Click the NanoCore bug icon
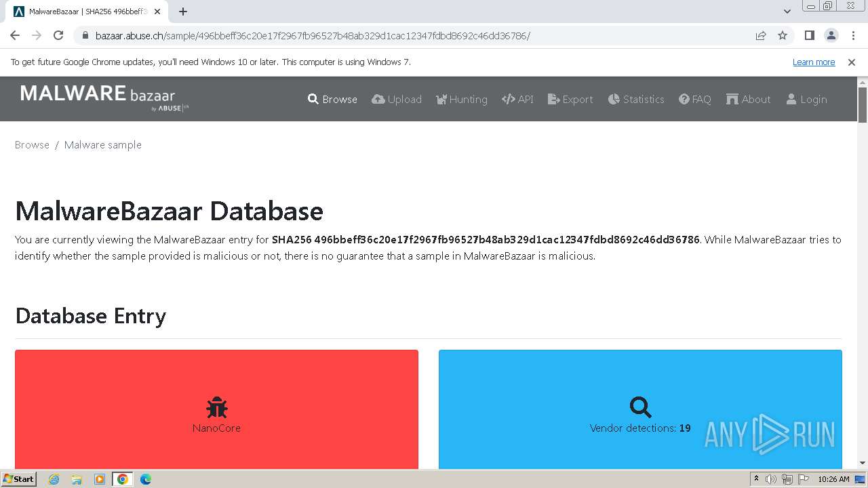This screenshot has width=868, height=488. click(x=216, y=407)
